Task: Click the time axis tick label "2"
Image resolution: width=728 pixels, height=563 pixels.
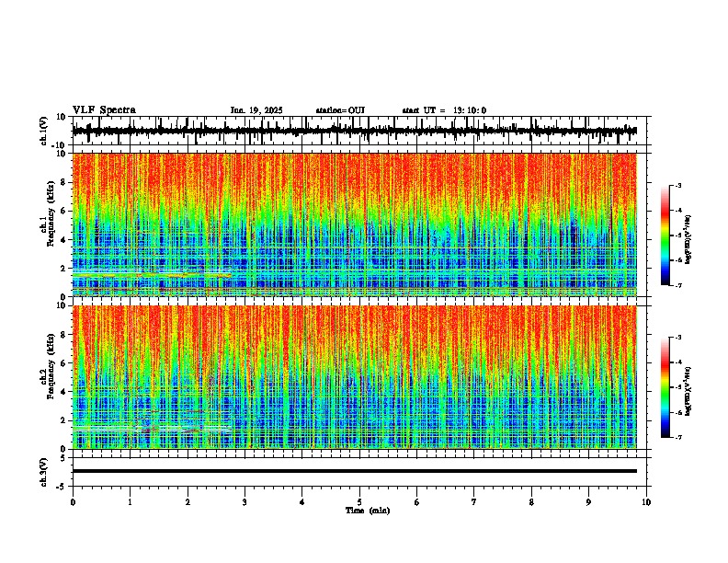Action: 188,502
